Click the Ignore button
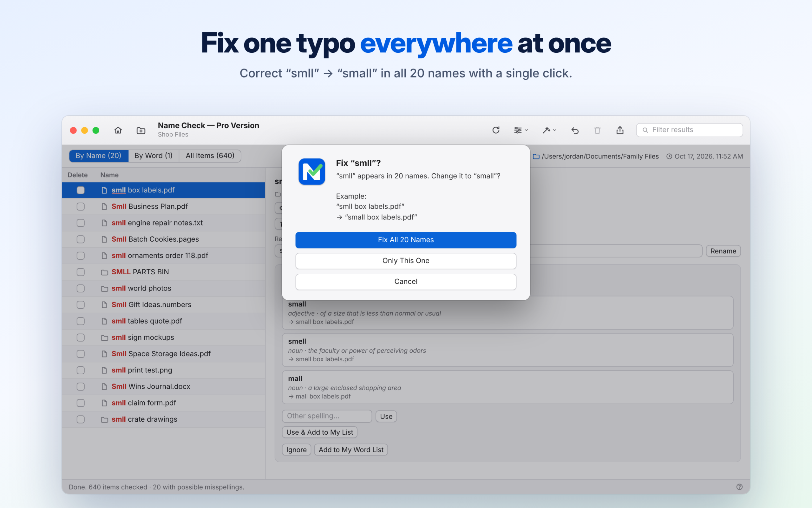 pyautogui.click(x=296, y=450)
